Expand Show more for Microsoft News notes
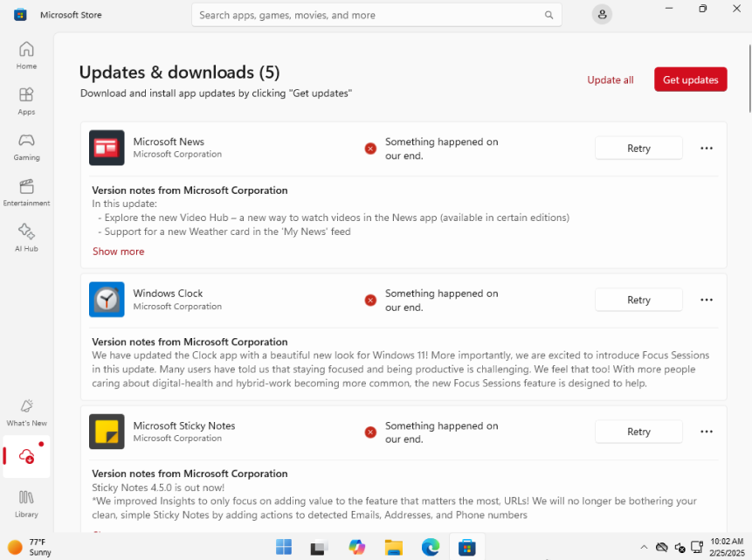This screenshot has width=752, height=560. click(x=119, y=252)
